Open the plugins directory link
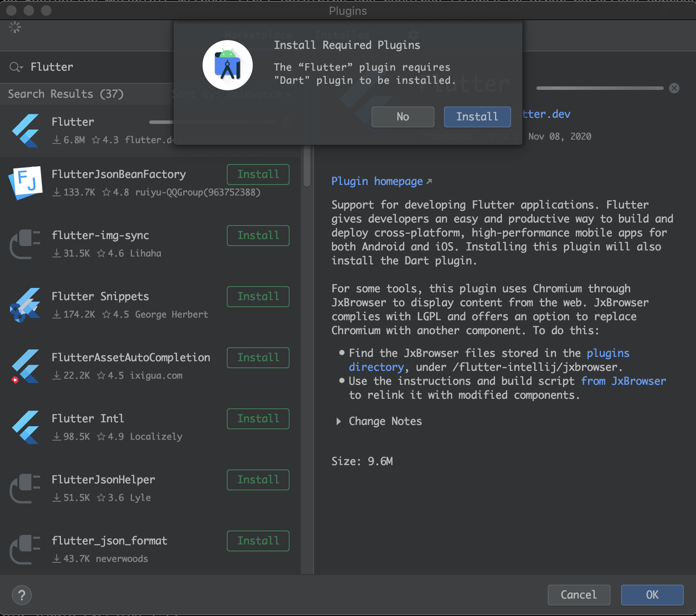696x616 pixels. point(608,353)
